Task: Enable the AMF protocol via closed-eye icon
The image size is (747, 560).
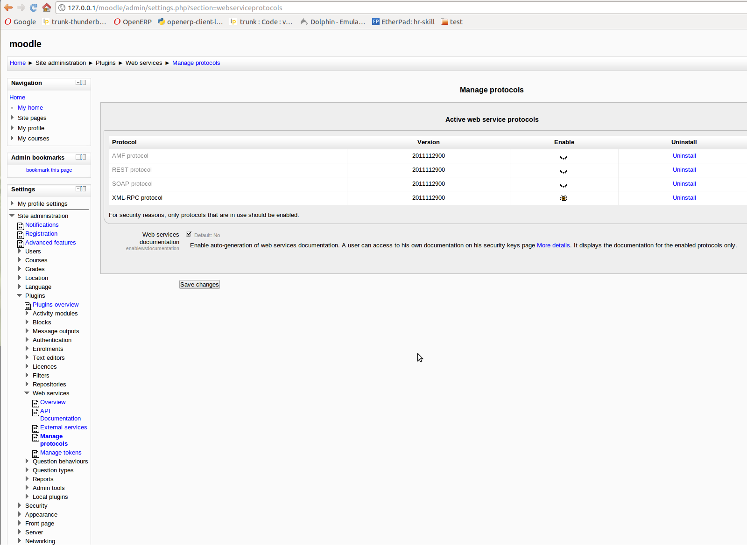Action: click(x=564, y=157)
